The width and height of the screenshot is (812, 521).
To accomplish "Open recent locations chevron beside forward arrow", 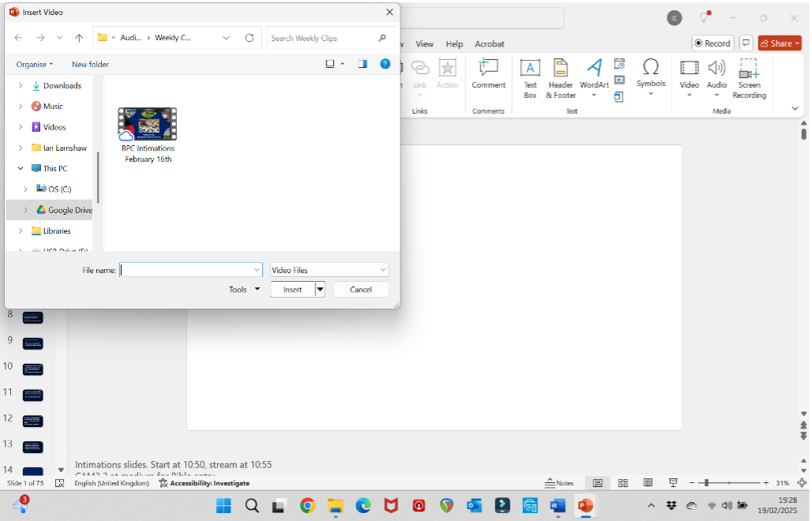I will pos(59,37).
